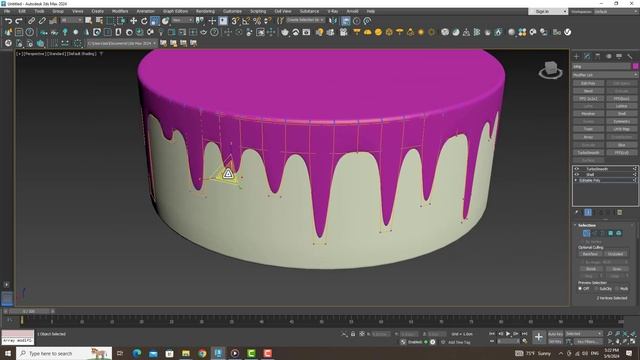The image size is (640, 360).
Task: Select Polygon sub-object level icon
Action: [x=611, y=233]
